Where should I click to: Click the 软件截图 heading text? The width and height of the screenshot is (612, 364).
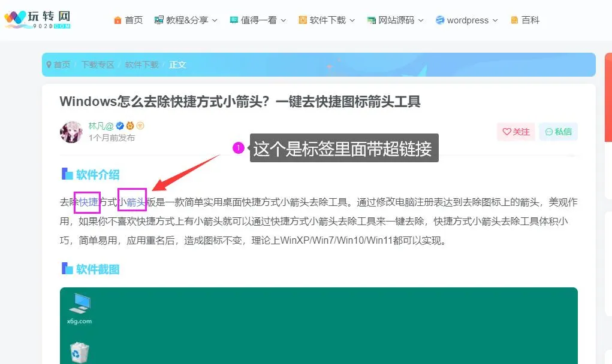tap(98, 269)
